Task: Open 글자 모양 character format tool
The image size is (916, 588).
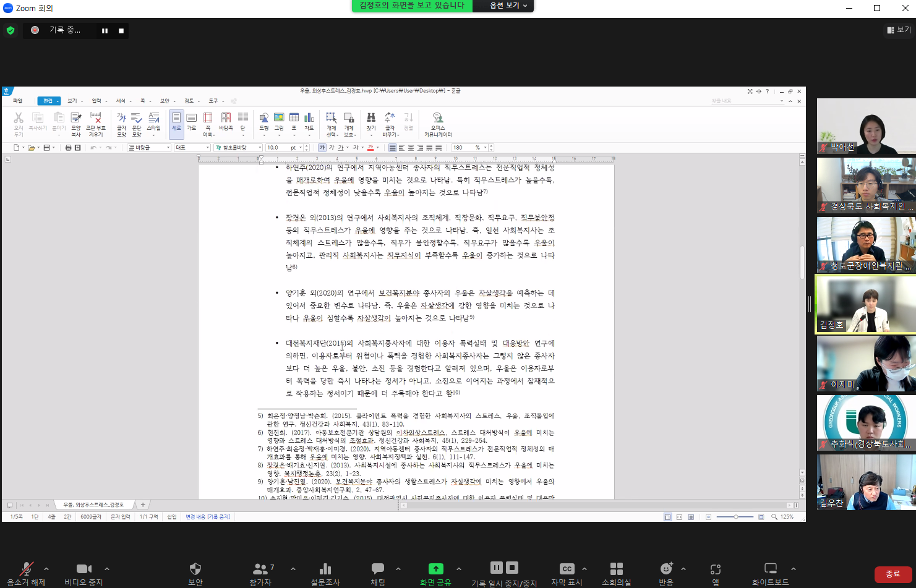Action: [121, 124]
